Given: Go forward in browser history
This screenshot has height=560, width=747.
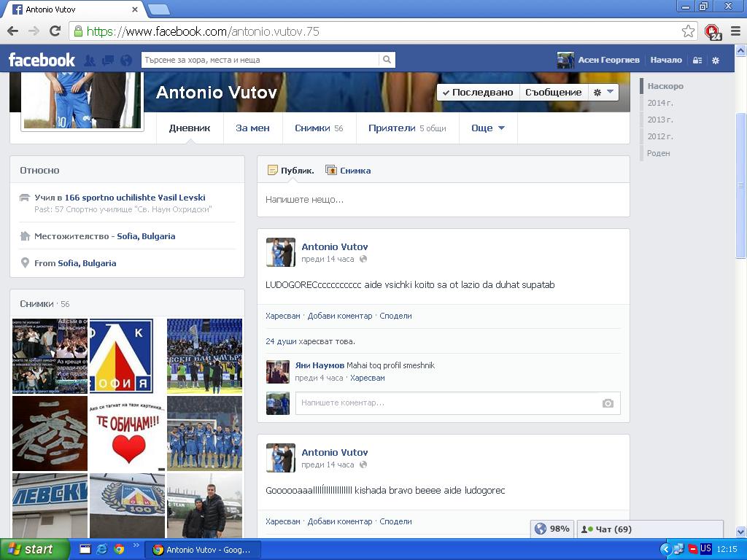Looking at the screenshot, I should pyautogui.click(x=34, y=31).
